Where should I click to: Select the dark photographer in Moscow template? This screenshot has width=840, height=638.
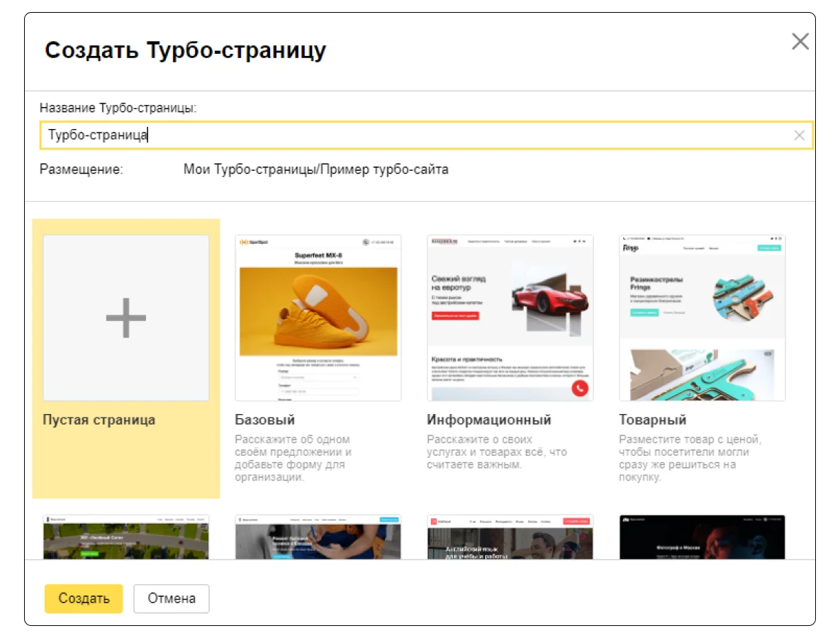702,537
